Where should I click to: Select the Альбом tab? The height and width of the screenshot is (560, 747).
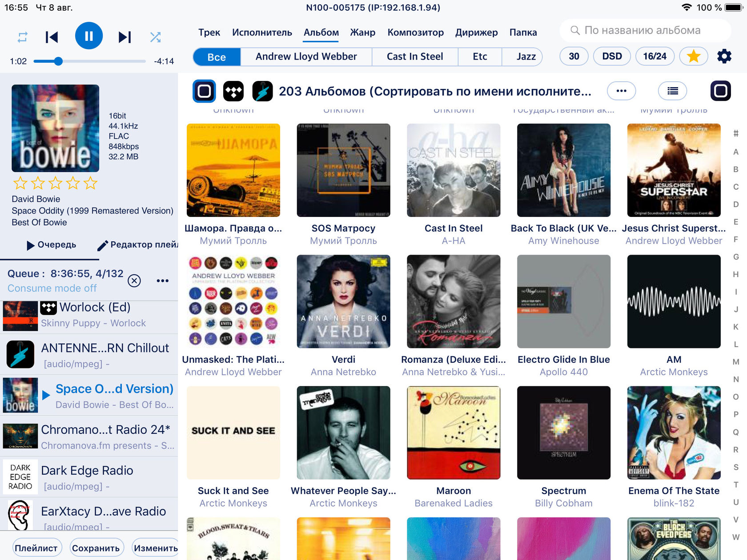click(x=321, y=32)
